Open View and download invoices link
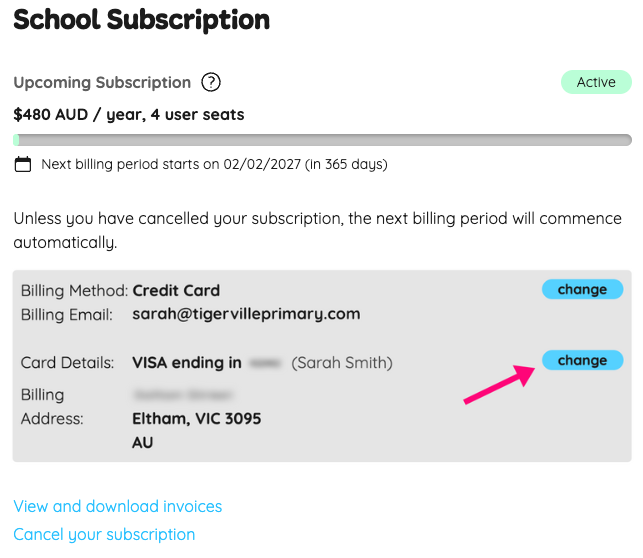The height and width of the screenshot is (558, 643). 118,506
